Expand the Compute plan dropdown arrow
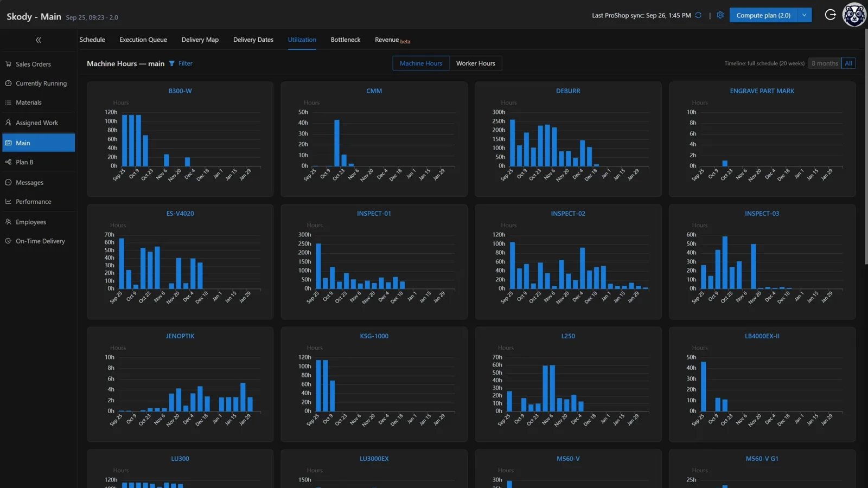868x488 pixels. 804,15
